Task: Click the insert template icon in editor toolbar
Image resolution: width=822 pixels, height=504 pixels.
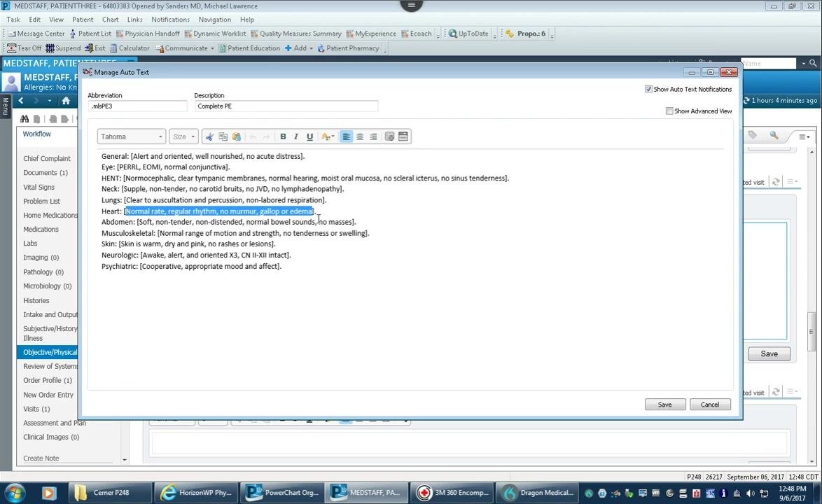Action: (x=389, y=136)
